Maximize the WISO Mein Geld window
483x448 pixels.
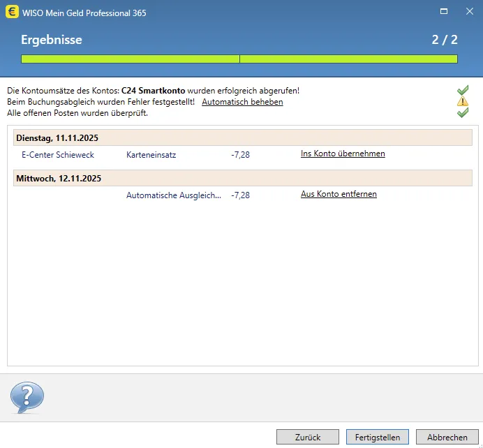(443, 13)
